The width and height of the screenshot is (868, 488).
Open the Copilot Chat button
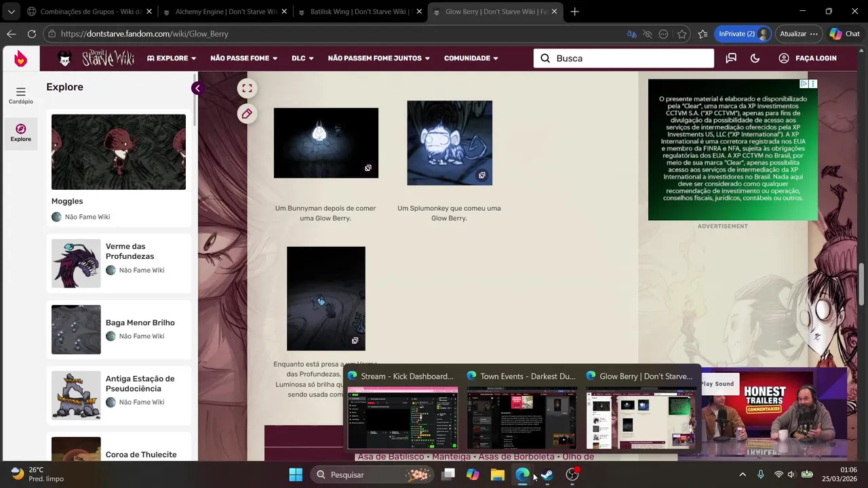point(844,34)
